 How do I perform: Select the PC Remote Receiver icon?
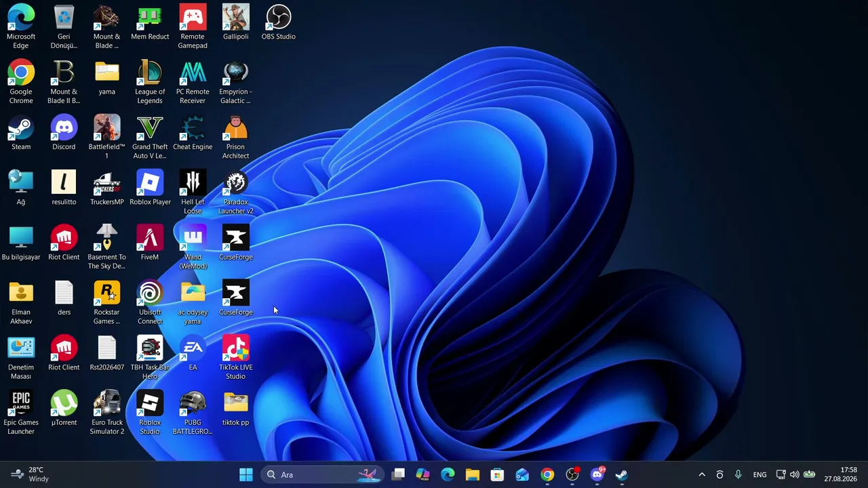(193, 82)
